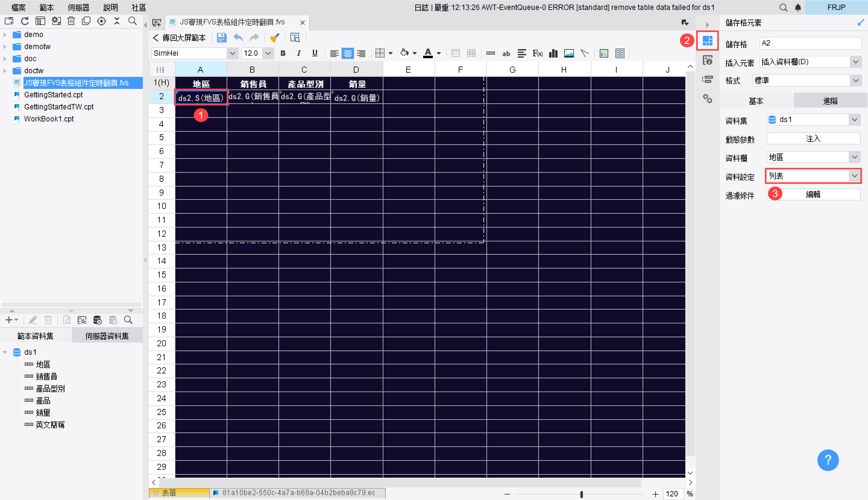Click the 儲存格 input field containing A2
The width and height of the screenshot is (868, 500).
tap(810, 43)
